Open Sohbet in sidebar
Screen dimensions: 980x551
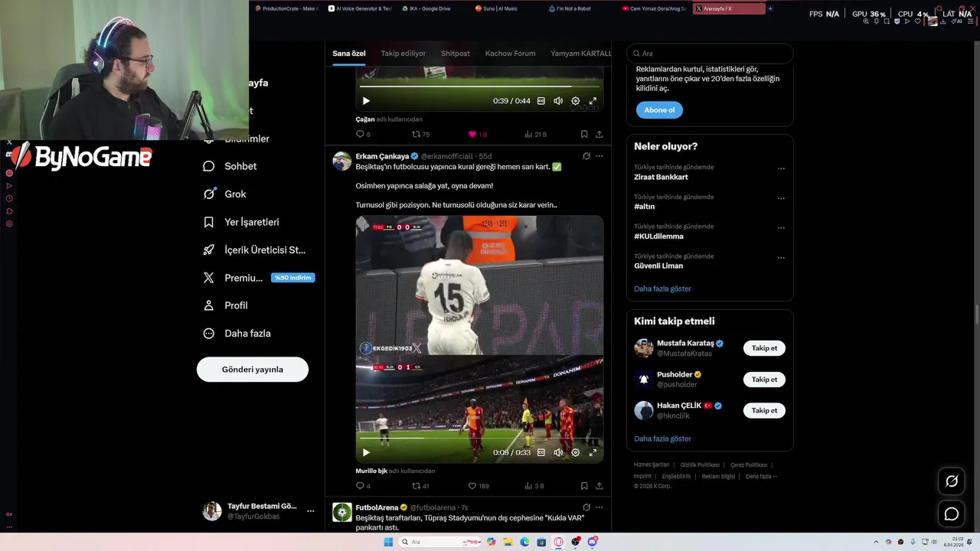(230, 166)
